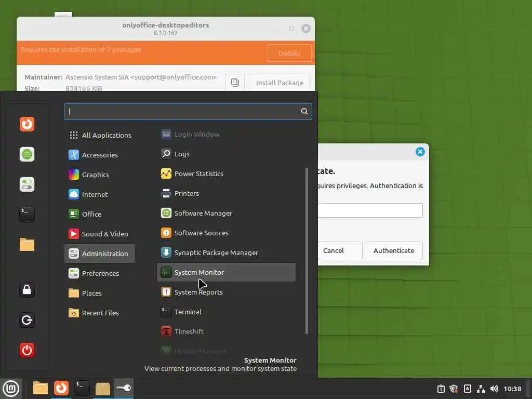Viewport: 532px width, 399px height.
Task: Click the network tray icon
Action: pos(481,389)
